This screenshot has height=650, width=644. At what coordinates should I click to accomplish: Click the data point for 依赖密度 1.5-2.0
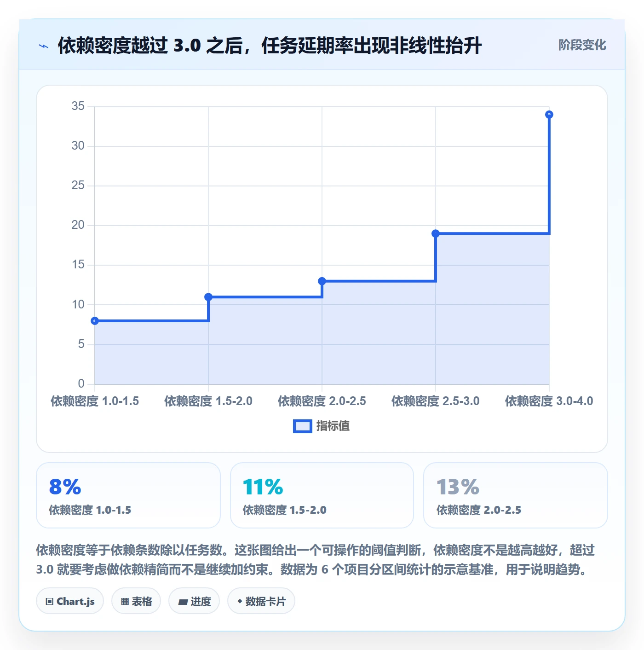tap(208, 297)
